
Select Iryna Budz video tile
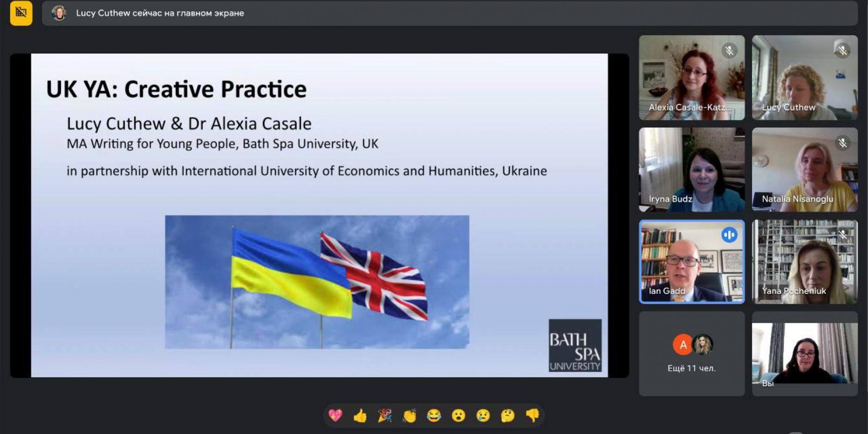pyautogui.click(x=692, y=169)
